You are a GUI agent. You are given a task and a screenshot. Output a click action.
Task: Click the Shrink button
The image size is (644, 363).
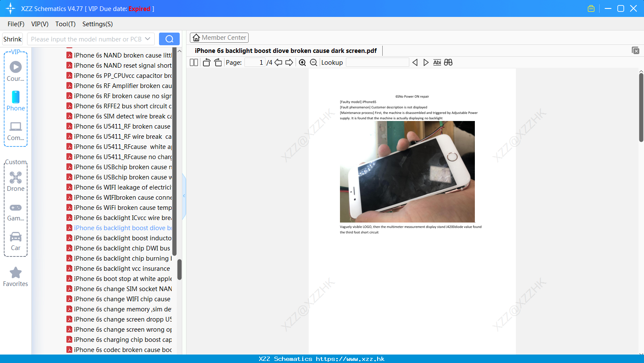(12, 39)
